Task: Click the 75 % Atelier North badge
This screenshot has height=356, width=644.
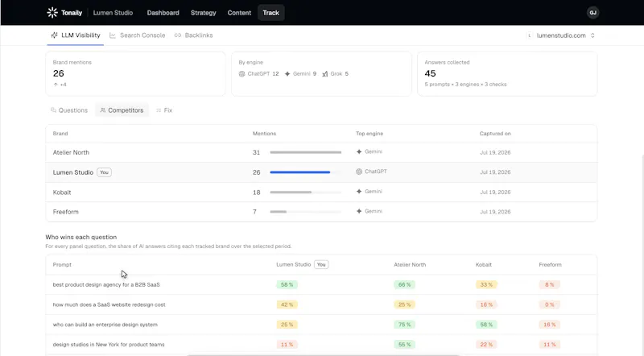Action: [x=405, y=325]
